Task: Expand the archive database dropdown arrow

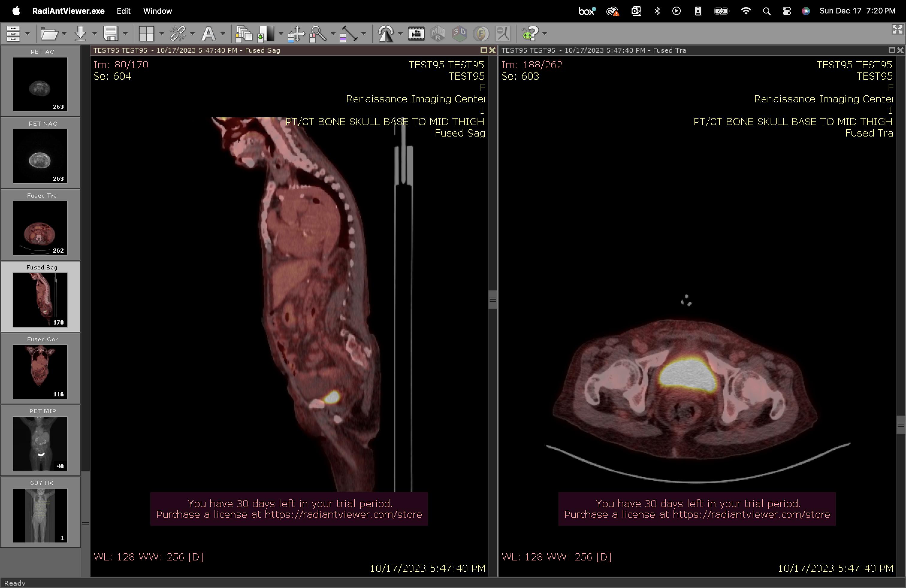Action: coord(27,34)
